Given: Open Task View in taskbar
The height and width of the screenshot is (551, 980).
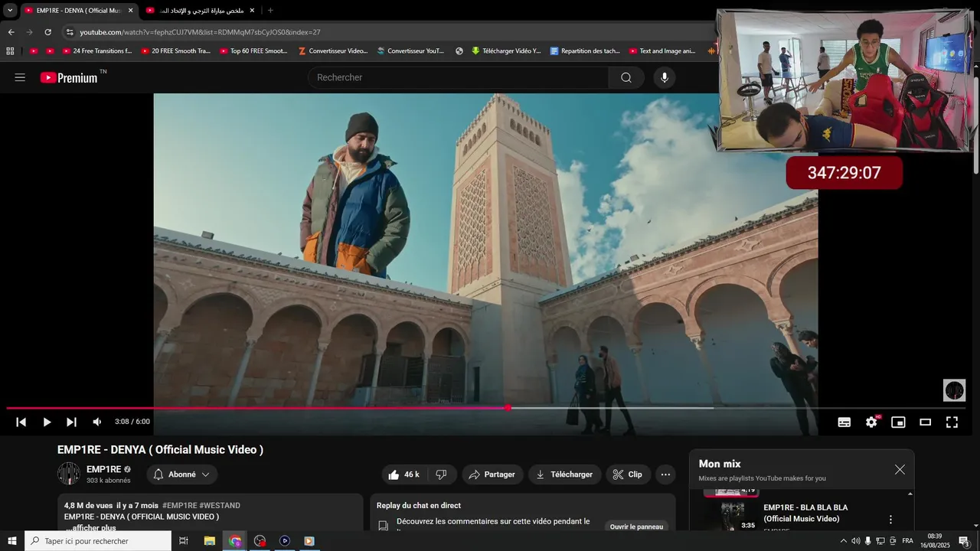Looking at the screenshot, I should 184,541.
